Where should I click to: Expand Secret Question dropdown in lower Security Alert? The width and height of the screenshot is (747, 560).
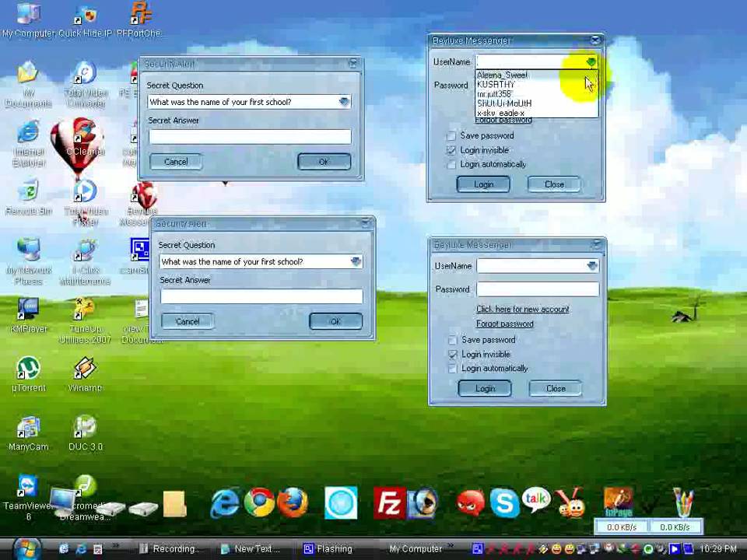[356, 261]
